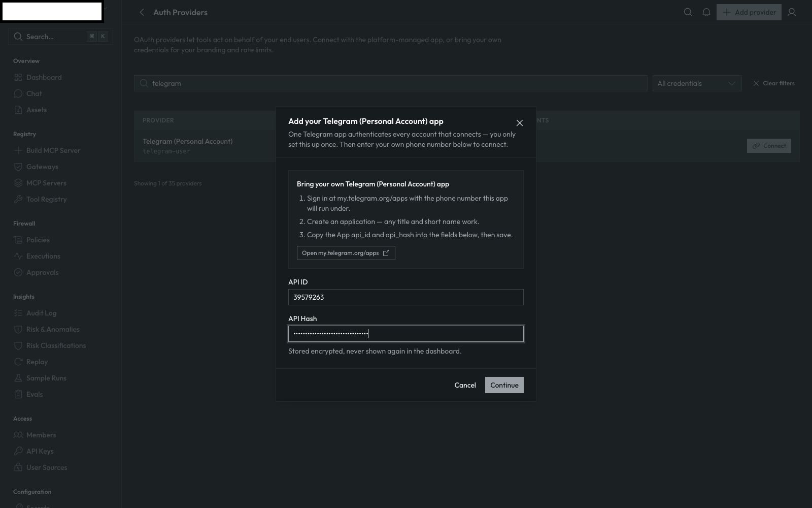Screen dimensions: 812x508
Task: Click Connect for Telegram (Personal Account)
Action: click(x=769, y=146)
